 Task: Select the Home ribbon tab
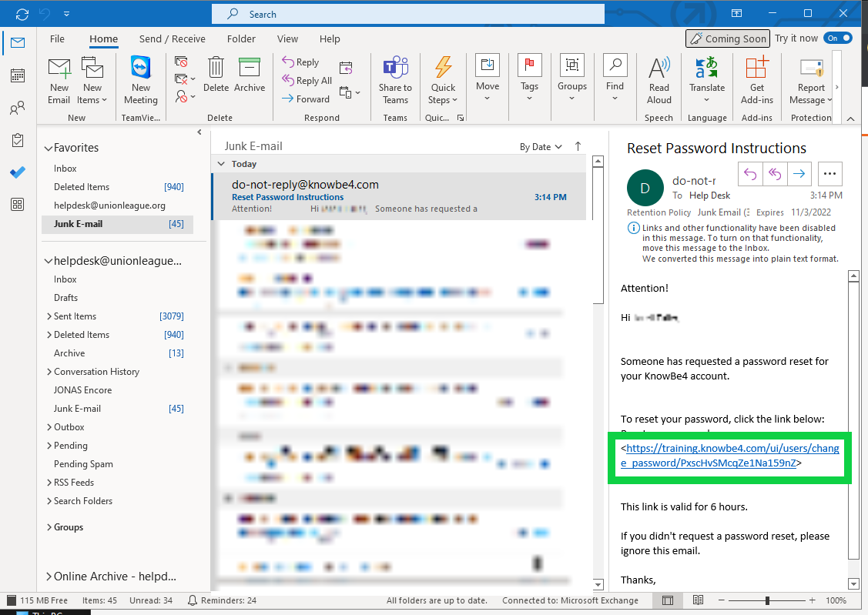pyautogui.click(x=103, y=38)
